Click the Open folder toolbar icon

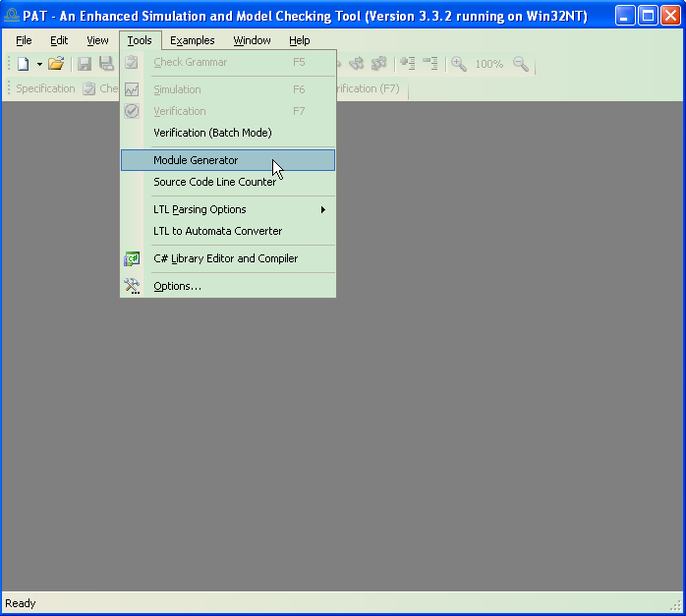tap(56, 64)
